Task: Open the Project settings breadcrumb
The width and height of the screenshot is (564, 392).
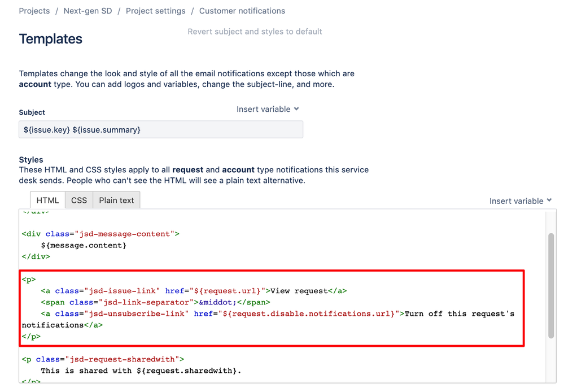Action: pos(155,10)
